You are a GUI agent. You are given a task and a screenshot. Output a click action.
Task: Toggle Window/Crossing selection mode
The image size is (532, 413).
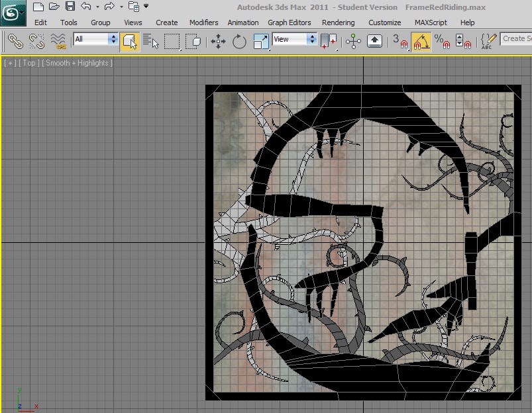click(193, 42)
